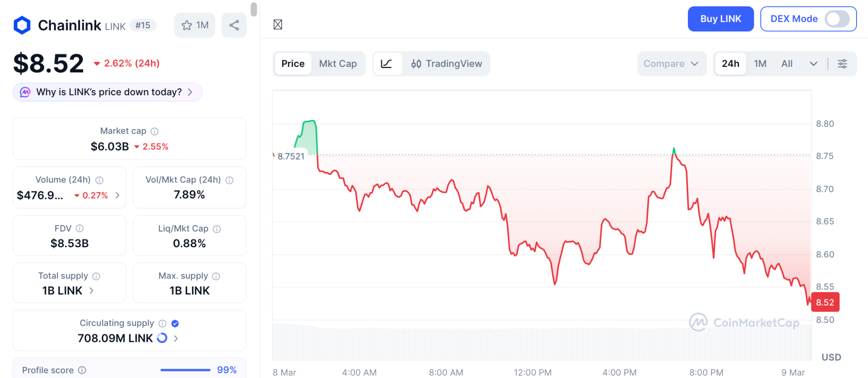The height and width of the screenshot is (378, 868).
Task: Expand Total supply details arrow
Action: (x=92, y=290)
